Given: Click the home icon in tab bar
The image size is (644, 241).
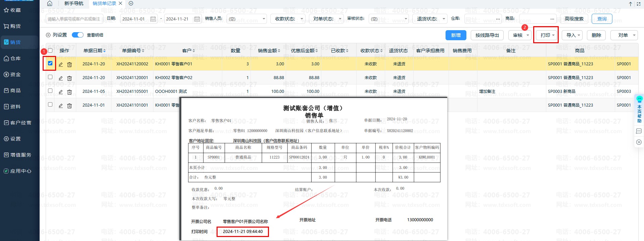Looking at the screenshot, I should [50, 3].
